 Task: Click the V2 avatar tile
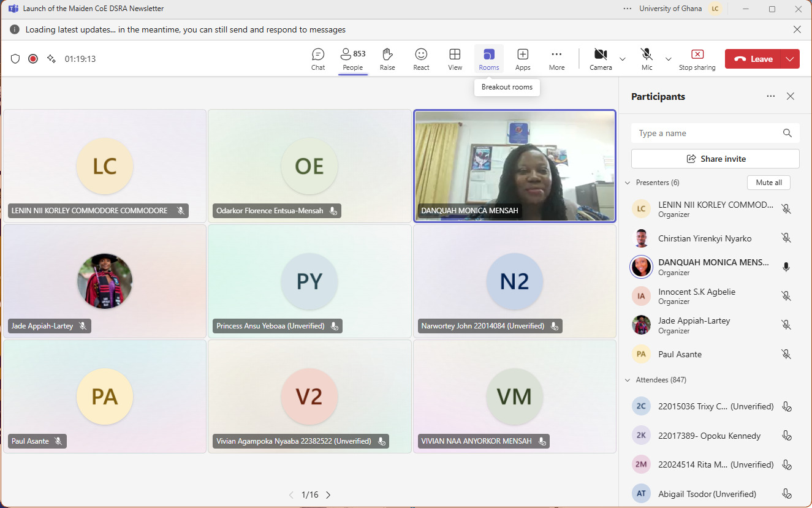point(309,396)
